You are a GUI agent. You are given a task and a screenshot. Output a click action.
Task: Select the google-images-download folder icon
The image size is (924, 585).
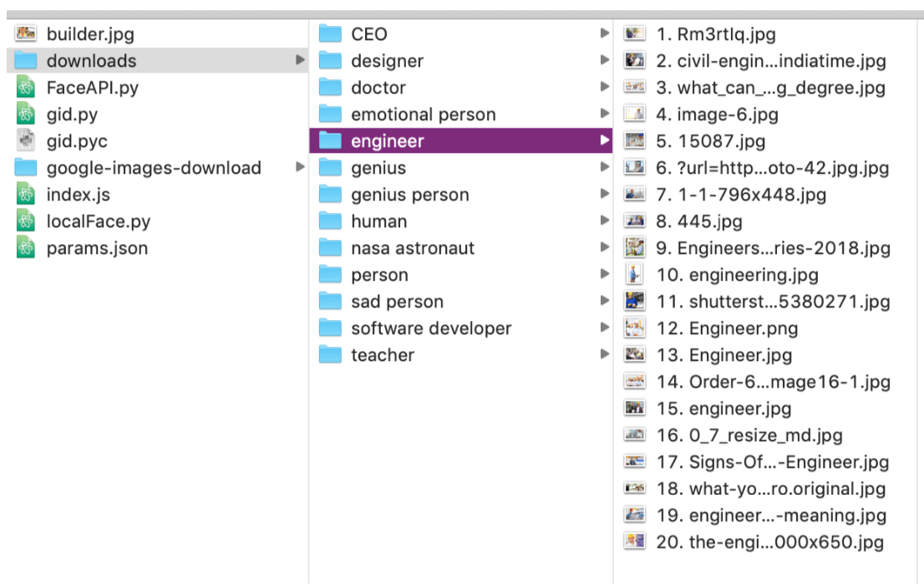click(25, 167)
